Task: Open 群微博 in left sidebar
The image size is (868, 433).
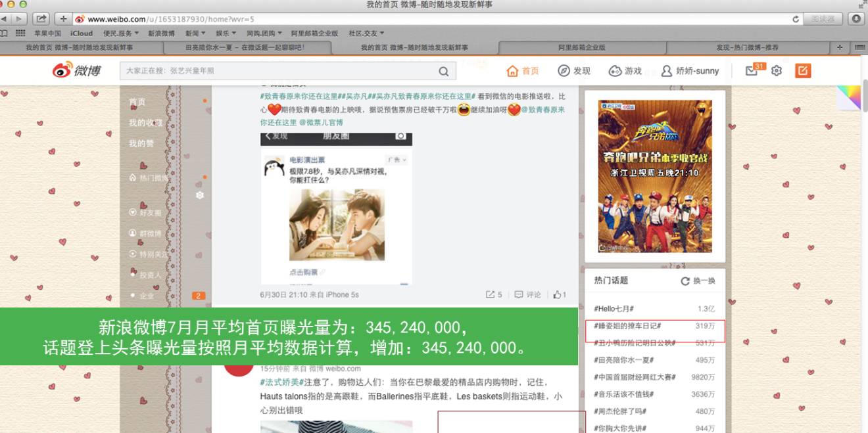Action: [x=145, y=233]
